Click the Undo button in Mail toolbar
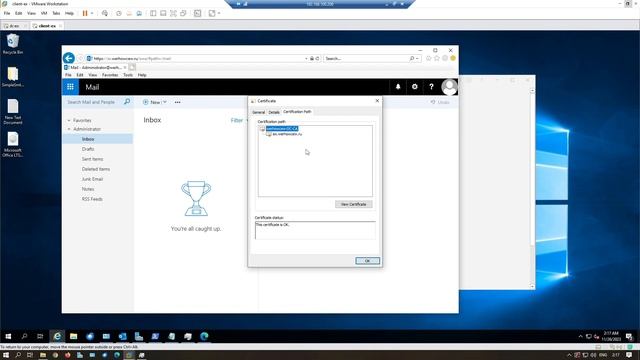The image size is (640, 360). 440,102
